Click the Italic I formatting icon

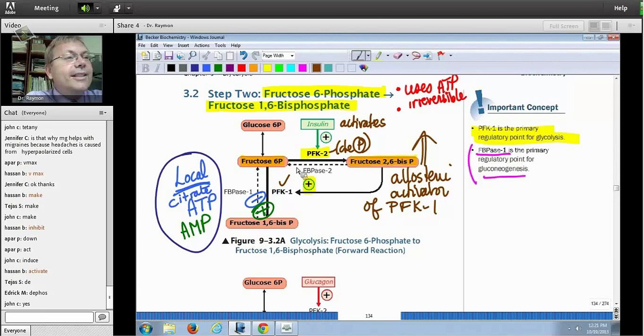tap(157, 68)
